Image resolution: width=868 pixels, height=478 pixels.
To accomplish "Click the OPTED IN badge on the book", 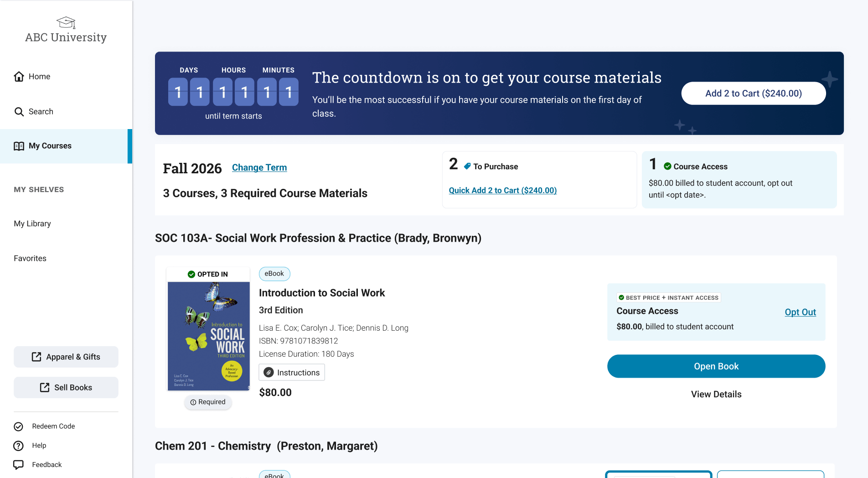I will coord(208,274).
